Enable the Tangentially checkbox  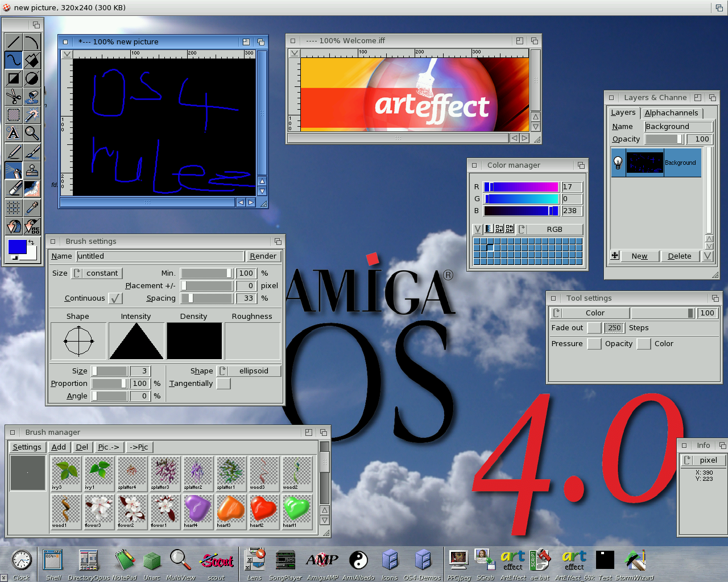224,384
